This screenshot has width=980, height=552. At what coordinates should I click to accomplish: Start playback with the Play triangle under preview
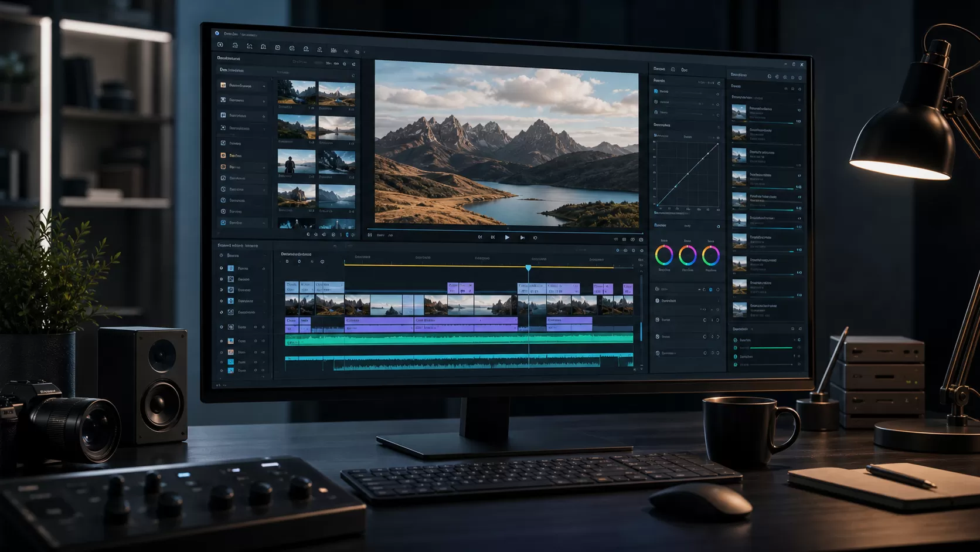pyautogui.click(x=507, y=238)
